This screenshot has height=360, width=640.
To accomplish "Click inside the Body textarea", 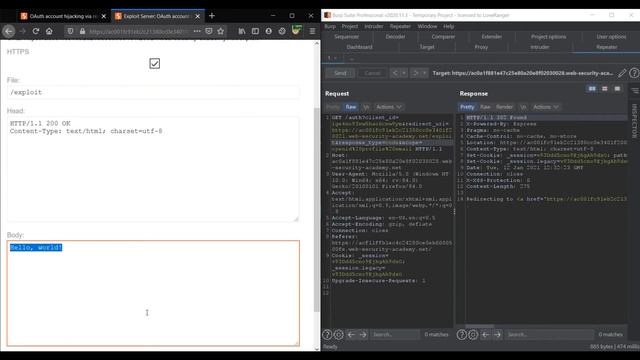I will pos(153,293).
